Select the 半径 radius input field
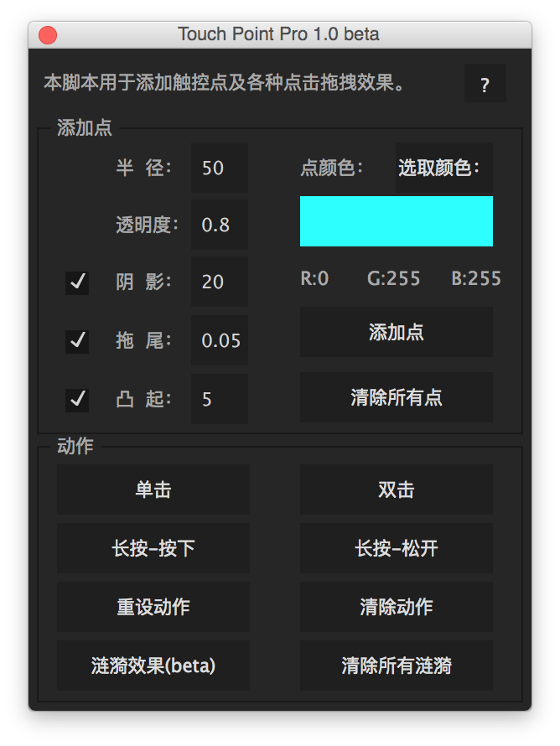Screen dimensions: 560x746 (x=219, y=167)
